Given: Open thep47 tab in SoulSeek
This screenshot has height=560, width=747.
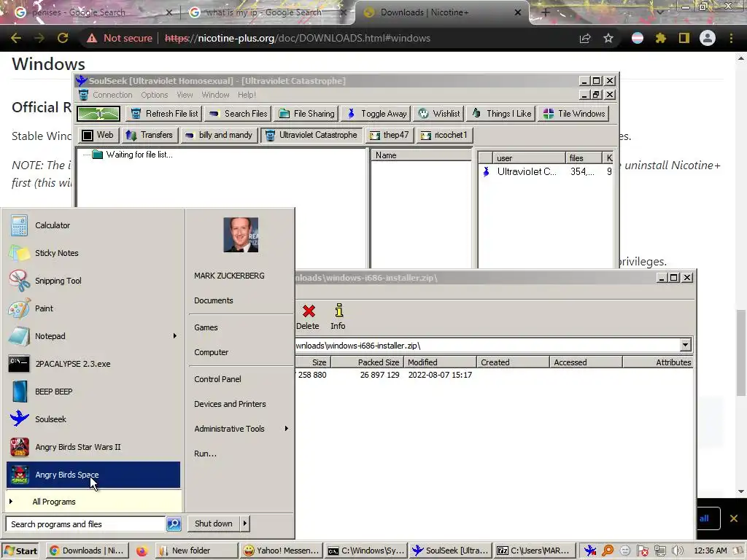Looking at the screenshot, I should point(390,135).
